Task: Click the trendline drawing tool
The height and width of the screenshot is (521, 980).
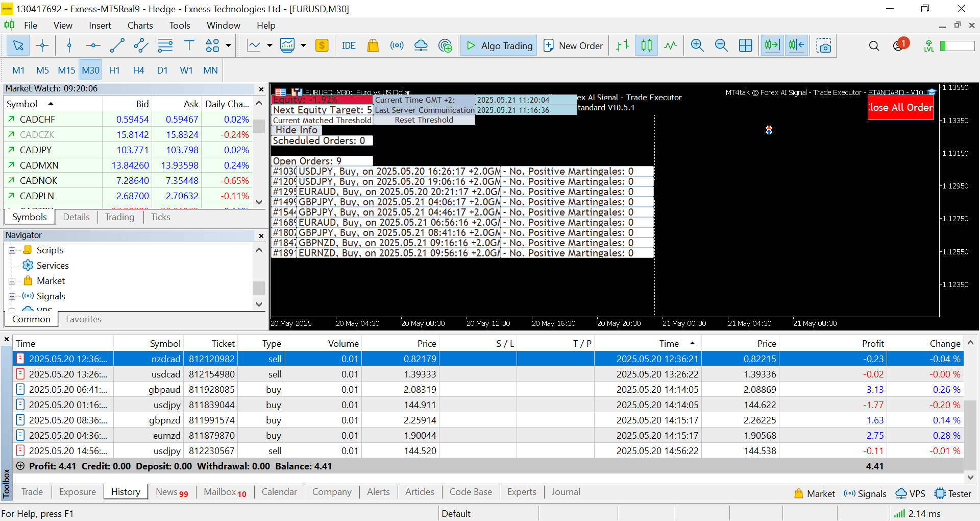Action: 117,46
